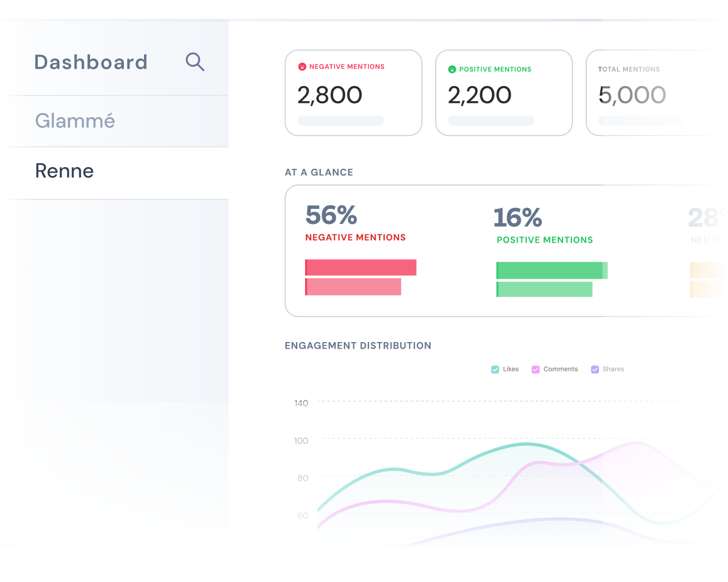728x582 pixels.
Task: Click the 16% positive mentions figure
Action: click(517, 218)
